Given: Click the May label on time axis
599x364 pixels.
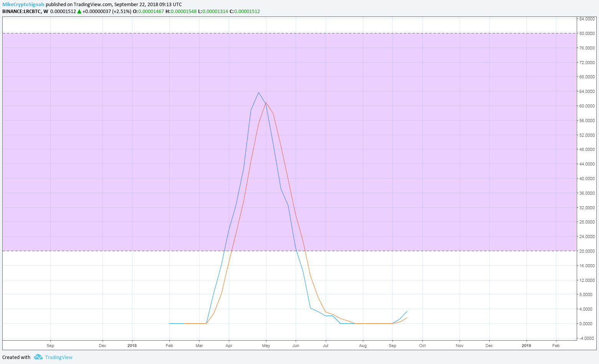Looking at the screenshot, I should [x=266, y=346].
